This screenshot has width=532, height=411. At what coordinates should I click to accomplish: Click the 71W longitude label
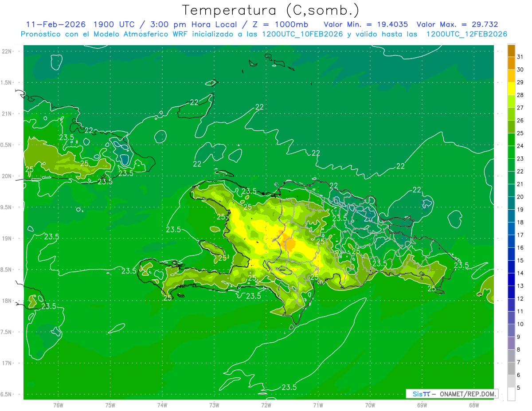(x=317, y=405)
